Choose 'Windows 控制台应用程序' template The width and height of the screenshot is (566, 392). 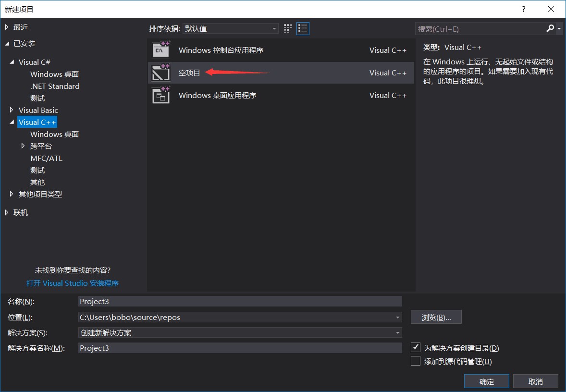[221, 50]
